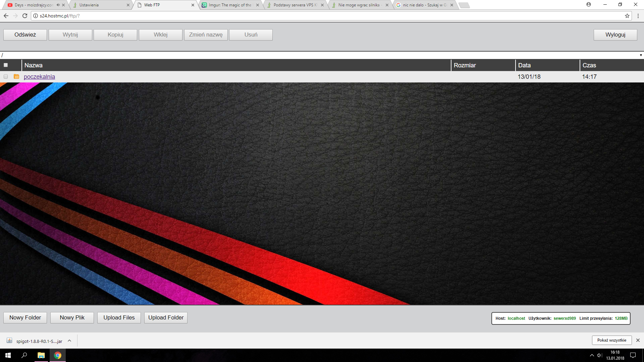Open the poczekalnia folder link
The height and width of the screenshot is (362, 644).
click(x=39, y=77)
